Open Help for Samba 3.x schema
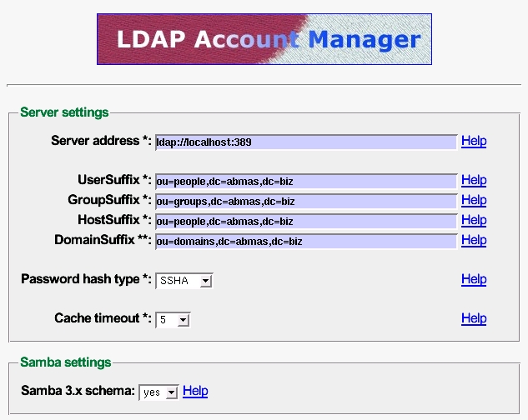This screenshot has width=528, height=420. point(195,391)
